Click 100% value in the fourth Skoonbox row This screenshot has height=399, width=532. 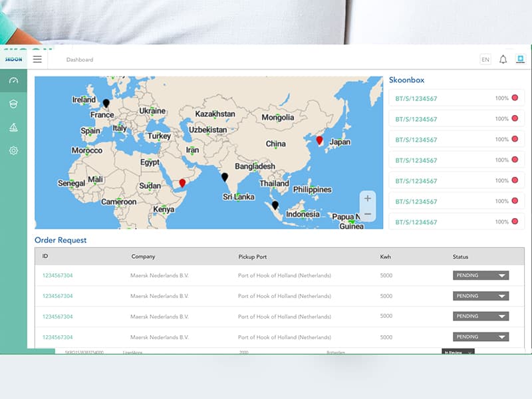pos(502,160)
